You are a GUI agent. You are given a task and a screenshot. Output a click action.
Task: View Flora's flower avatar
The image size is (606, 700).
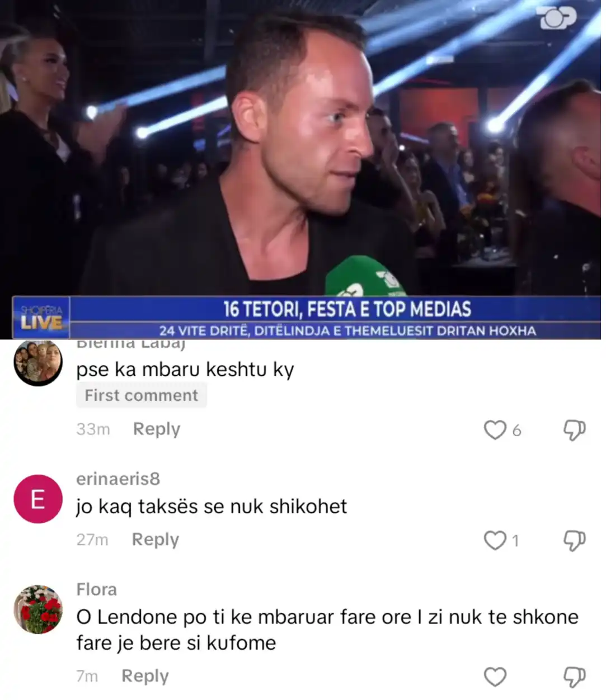(38, 609)
